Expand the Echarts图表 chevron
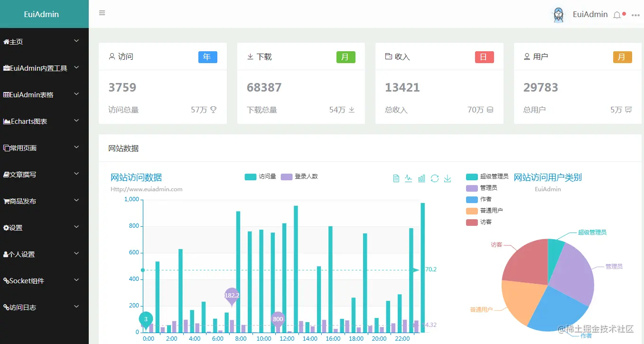The width and height of the screenshot is (644, 344). tap(76, 121)
